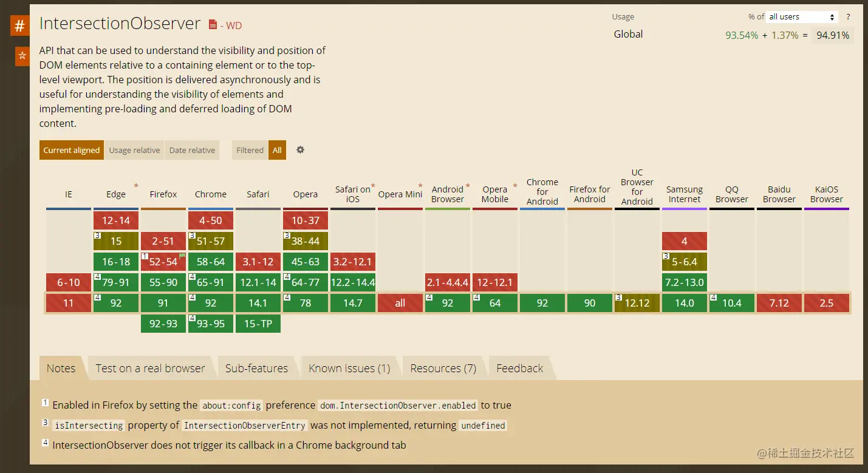Image resolution: width=868 pixels, height=473 pixels.
Task: Select the KaiOS Browser 2.5 cell
Action: pos(827,303)
